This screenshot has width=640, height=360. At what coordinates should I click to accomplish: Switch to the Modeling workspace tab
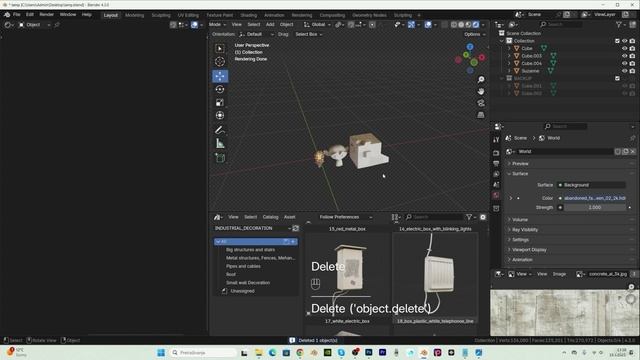click(x=134, y=15)
